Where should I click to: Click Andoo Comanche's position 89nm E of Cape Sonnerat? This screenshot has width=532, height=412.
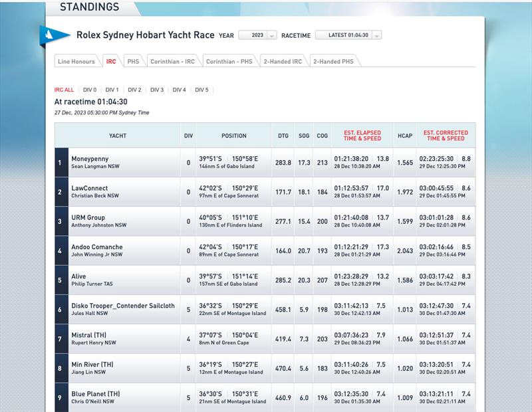click(229, 255)
